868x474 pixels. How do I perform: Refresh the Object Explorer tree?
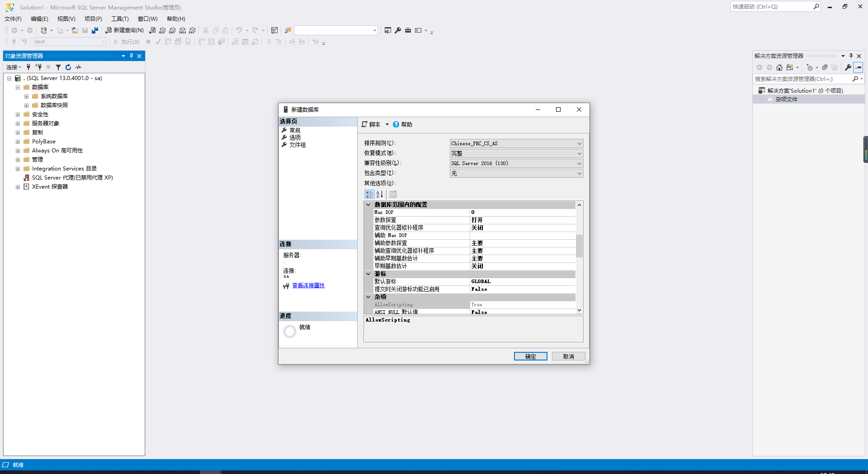point(68,67)
